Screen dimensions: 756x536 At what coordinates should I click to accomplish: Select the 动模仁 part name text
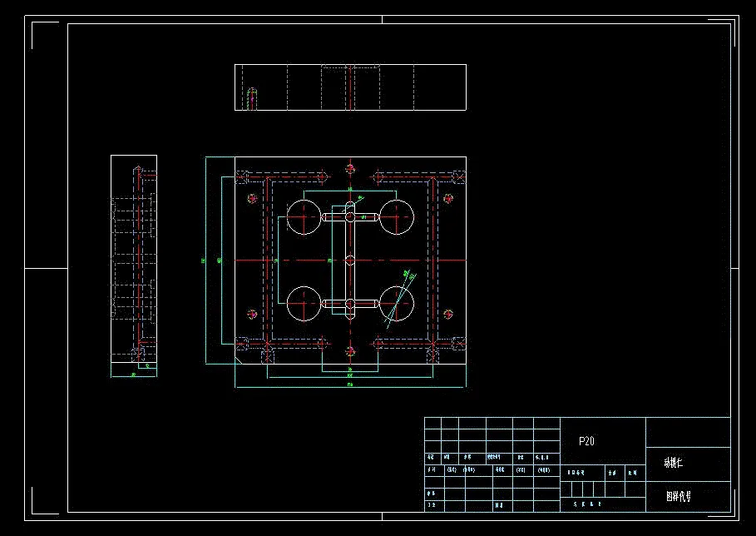pyautogui.click(x=673, y=463)
